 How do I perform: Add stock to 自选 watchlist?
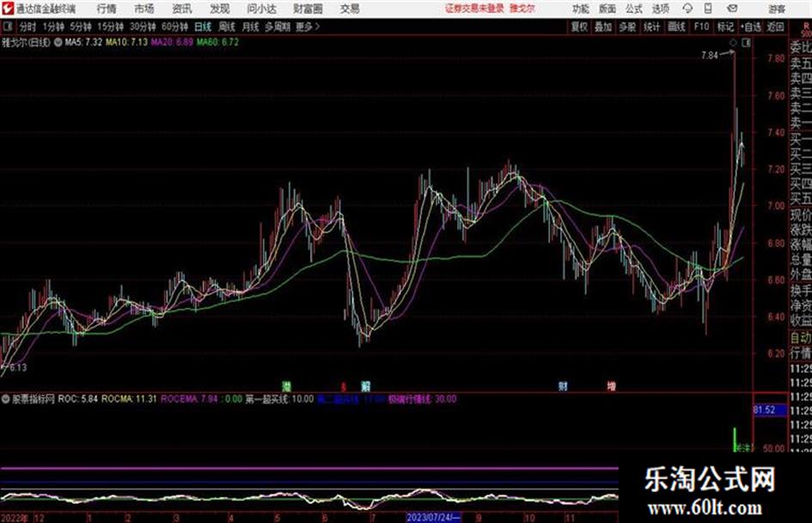(750, 27)
